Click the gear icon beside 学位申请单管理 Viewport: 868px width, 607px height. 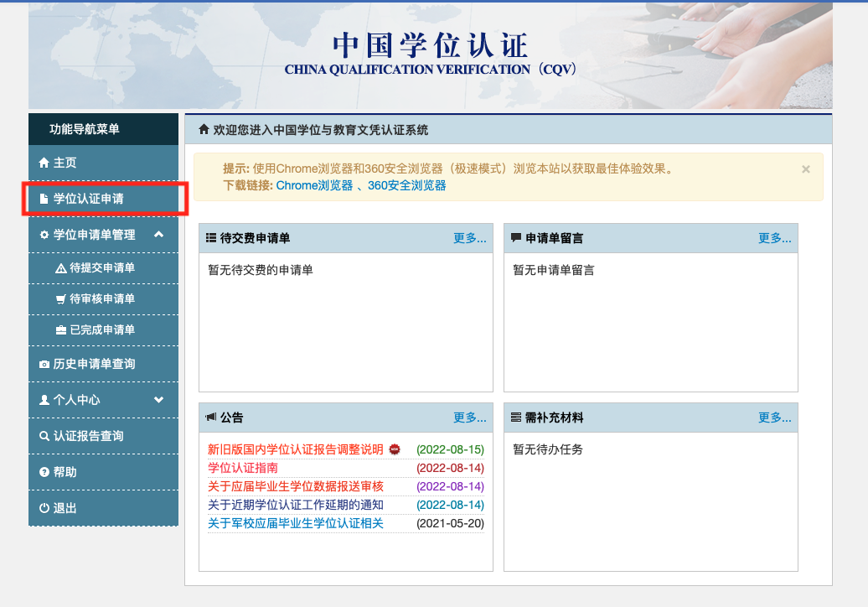44,236
